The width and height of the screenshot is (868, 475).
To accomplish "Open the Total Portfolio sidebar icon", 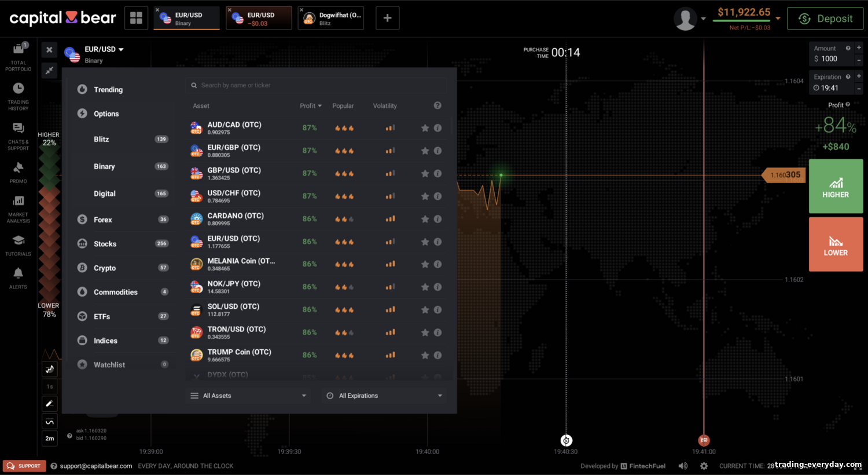I will click(x=19, y=57).
